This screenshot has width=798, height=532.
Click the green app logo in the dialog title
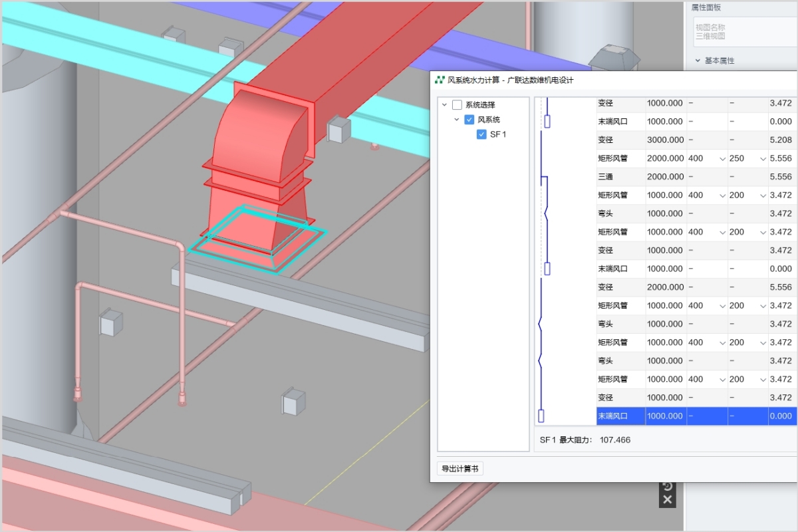440,80
